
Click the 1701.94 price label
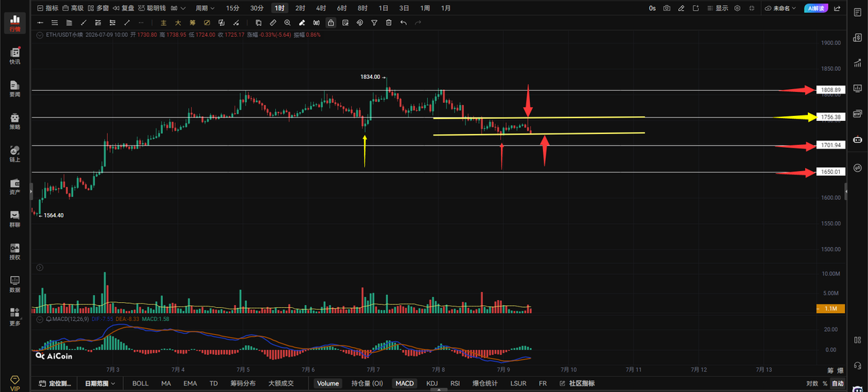point(830,145)
